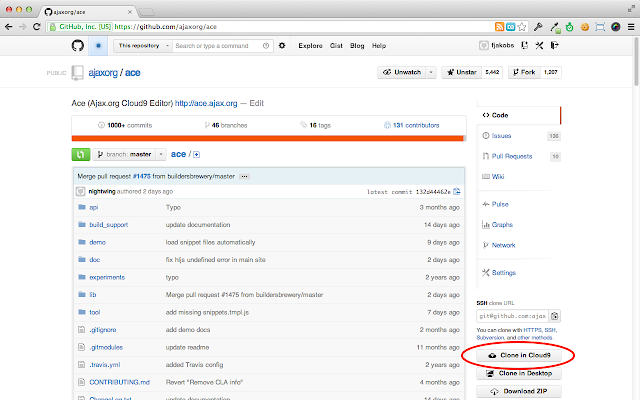
Task: Click Clone in Cloud9 button
Action: point(519,356)
